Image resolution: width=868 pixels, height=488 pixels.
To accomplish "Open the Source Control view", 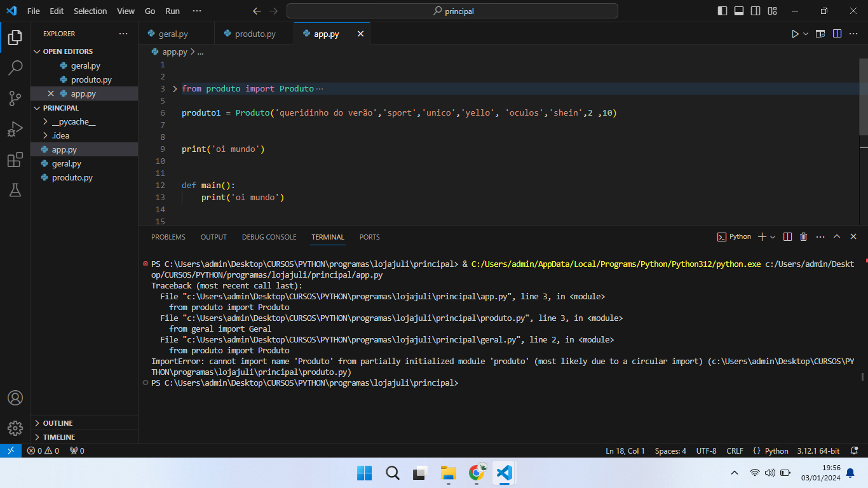I will tap(15, 98).
